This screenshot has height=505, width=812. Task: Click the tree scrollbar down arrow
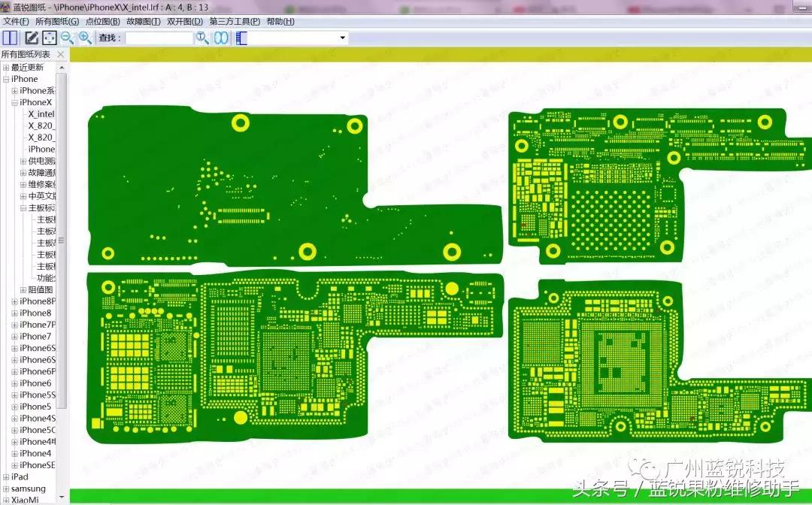(62, 497)
